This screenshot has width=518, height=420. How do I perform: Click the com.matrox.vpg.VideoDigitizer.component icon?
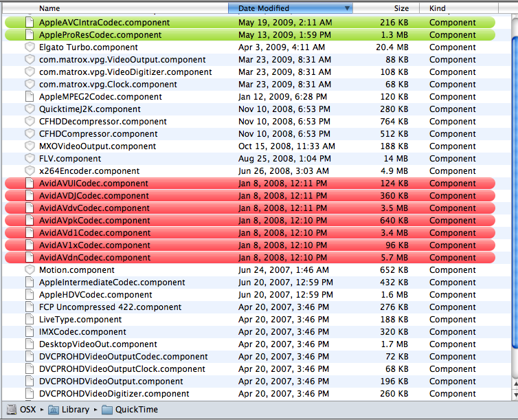[30, 72]
